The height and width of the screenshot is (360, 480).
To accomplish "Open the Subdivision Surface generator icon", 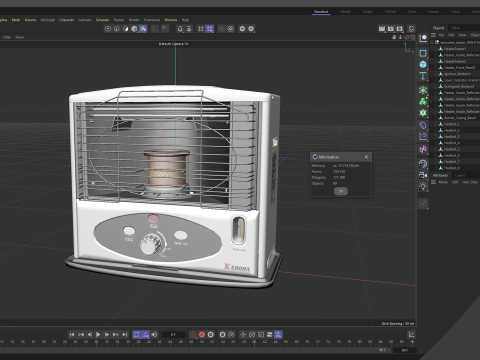I will (423, 90).
